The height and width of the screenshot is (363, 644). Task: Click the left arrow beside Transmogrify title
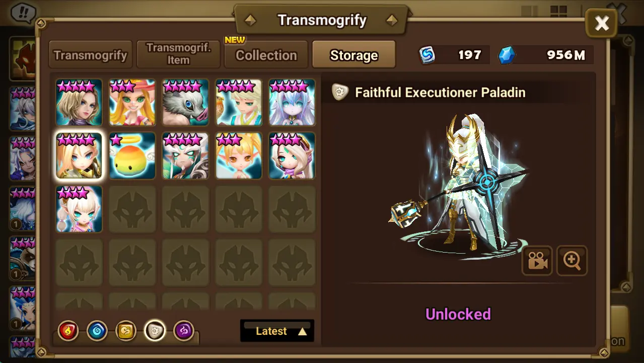coord(250,20)
